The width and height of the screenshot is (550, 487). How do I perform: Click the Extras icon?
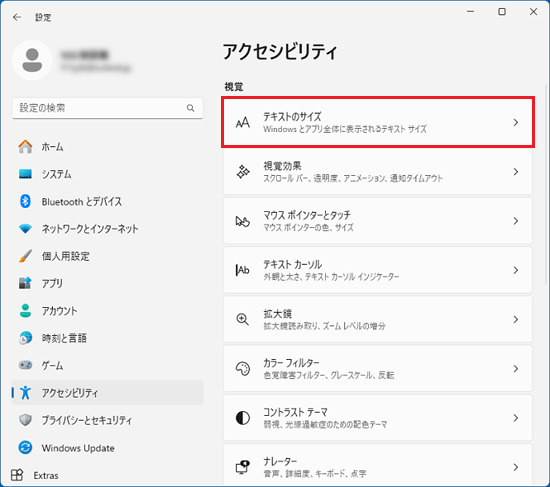17,475
